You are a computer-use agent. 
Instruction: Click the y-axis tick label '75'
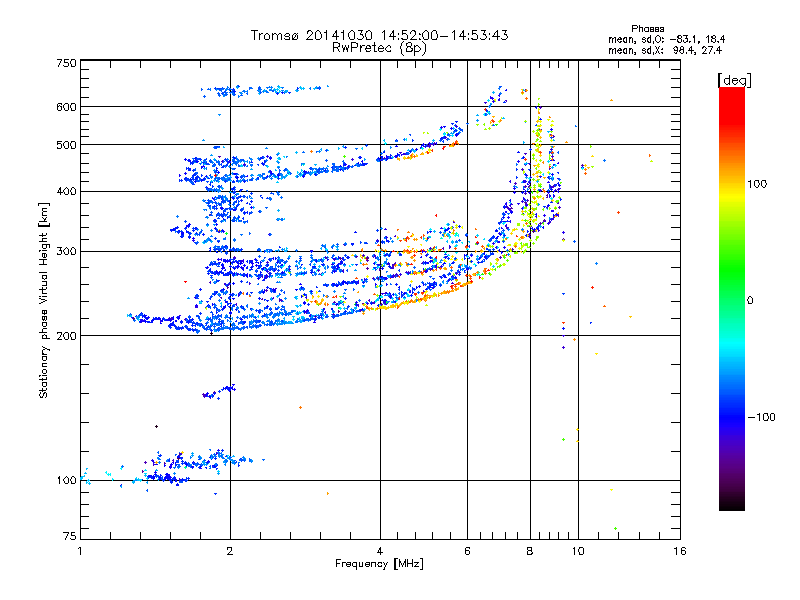point(69,536)
